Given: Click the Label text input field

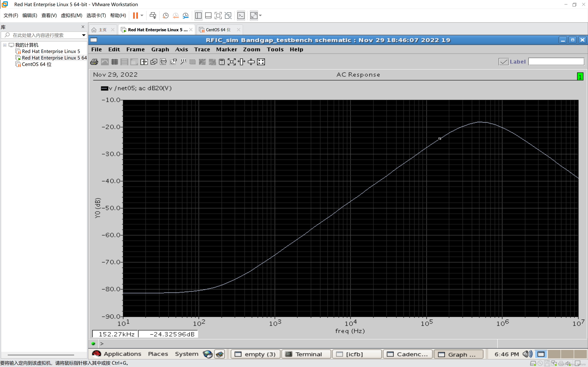Looking at the screenshot, I should pos(556,62).
